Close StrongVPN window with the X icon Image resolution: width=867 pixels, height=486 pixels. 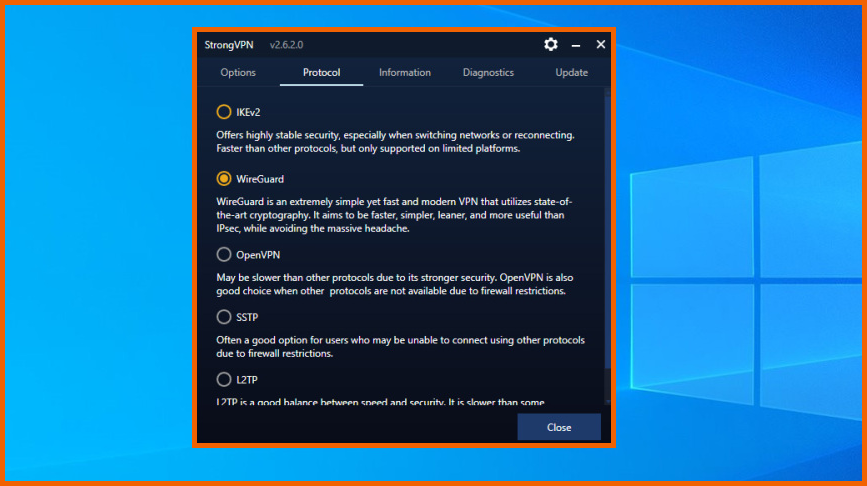[x=600, y=44]
